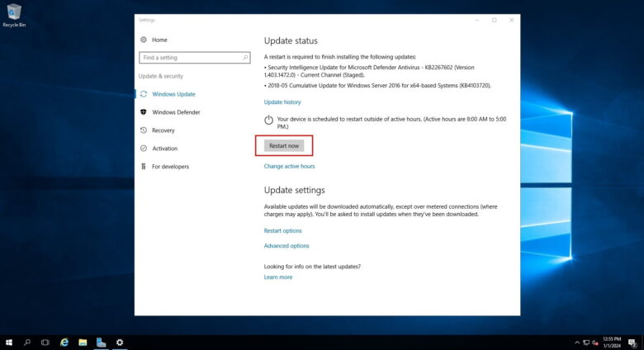Switch to the Activation section
Image resolution: width=644 pixels, height=350 pixels.
164,149
